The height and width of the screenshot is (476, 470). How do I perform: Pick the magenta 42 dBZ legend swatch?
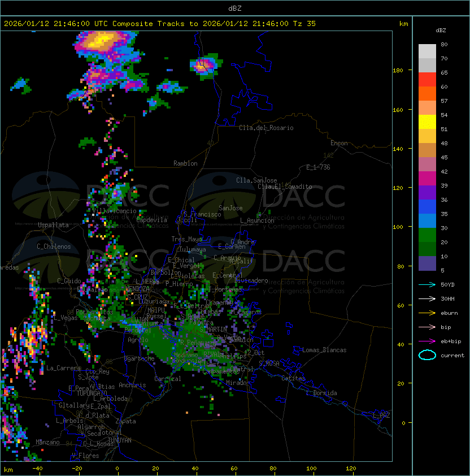(x=427, y=179)
